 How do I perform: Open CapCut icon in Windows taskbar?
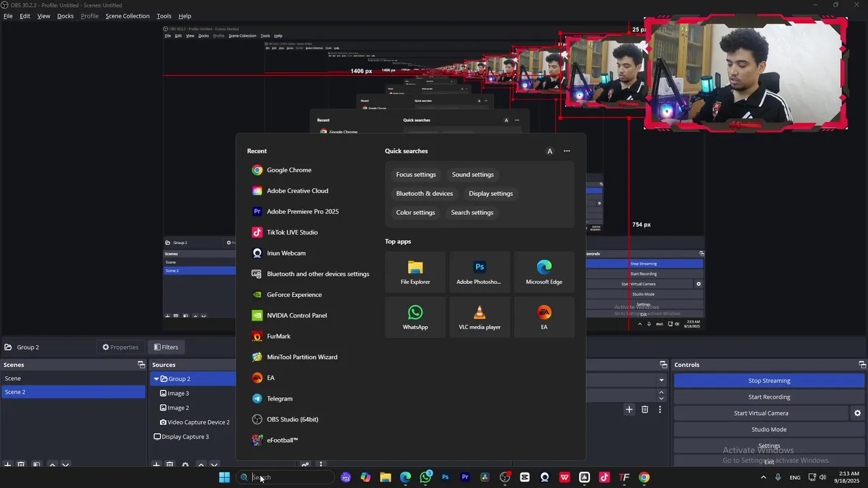pyautogui.click(x=525, y=477)
